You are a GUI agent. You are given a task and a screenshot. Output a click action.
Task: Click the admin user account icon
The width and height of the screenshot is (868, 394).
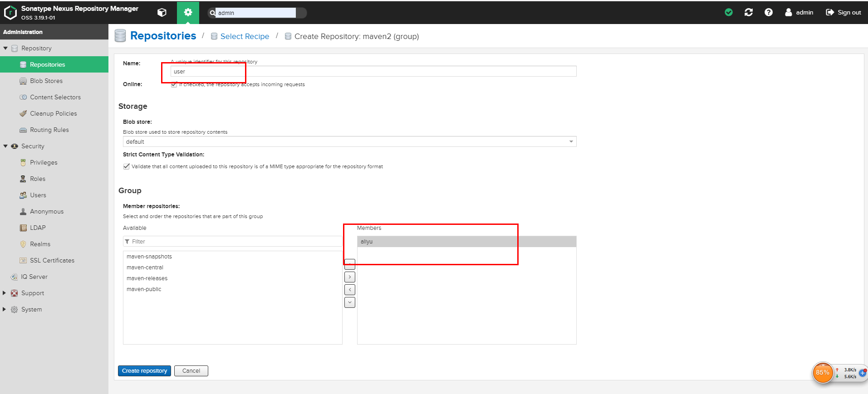coord(789,12)
